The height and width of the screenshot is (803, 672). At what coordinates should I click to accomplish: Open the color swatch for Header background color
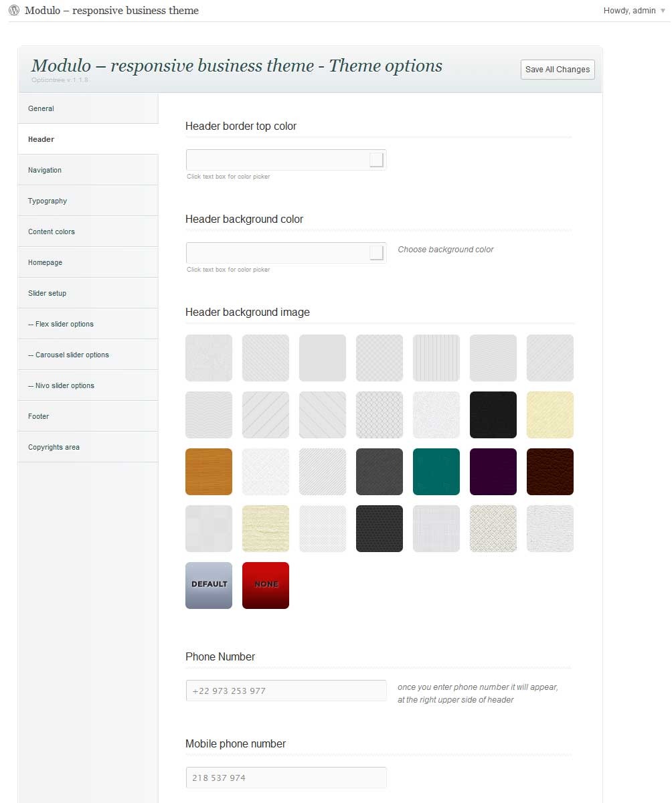pyautogui.click(x=376, y=253)
